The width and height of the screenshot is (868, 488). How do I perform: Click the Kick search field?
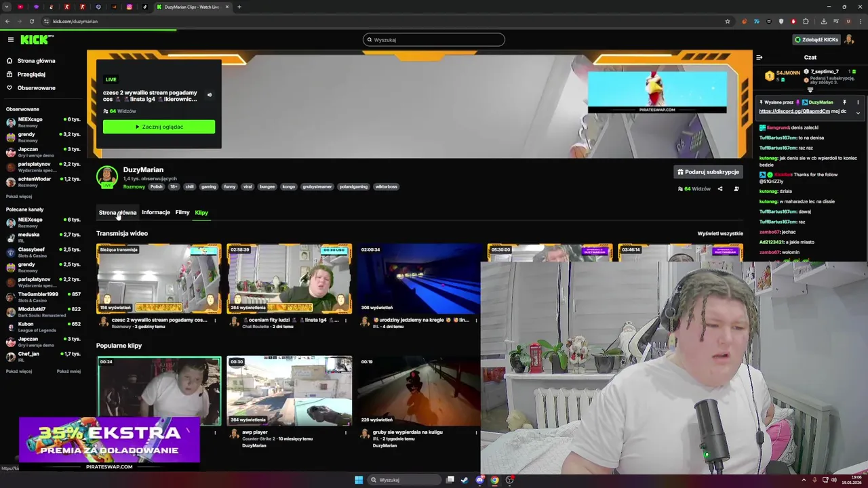click(x=434, y=40)
